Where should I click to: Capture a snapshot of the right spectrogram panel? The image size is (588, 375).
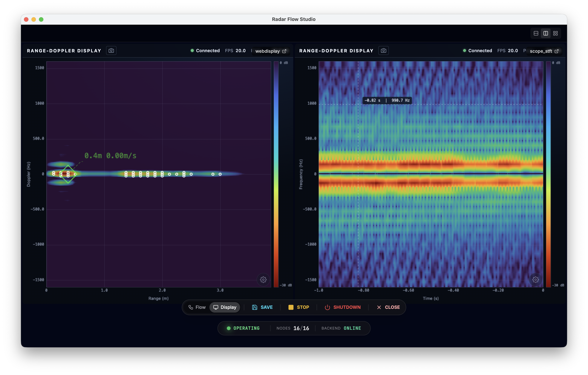coord(383,50)
